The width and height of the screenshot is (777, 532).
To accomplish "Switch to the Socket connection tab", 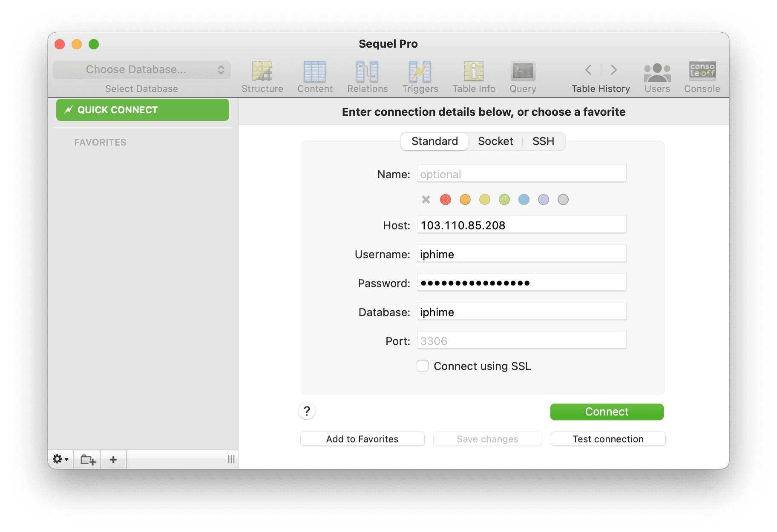I will pyautogui.click(x=495, y=141).
